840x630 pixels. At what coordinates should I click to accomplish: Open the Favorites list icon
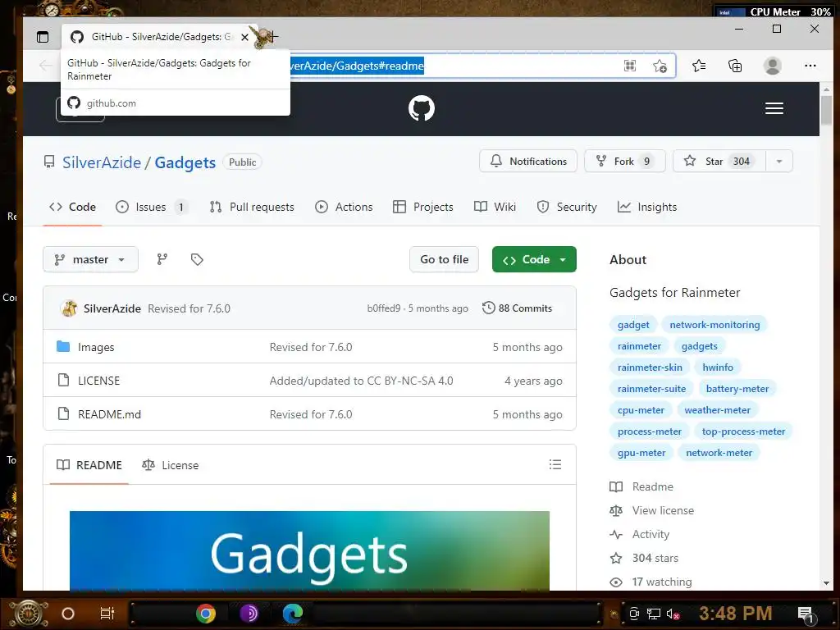699,66
